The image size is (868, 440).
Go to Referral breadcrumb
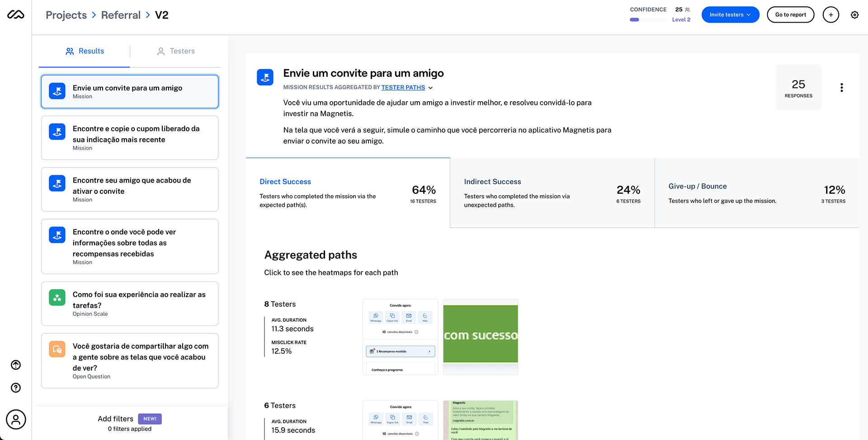point(121,15)
